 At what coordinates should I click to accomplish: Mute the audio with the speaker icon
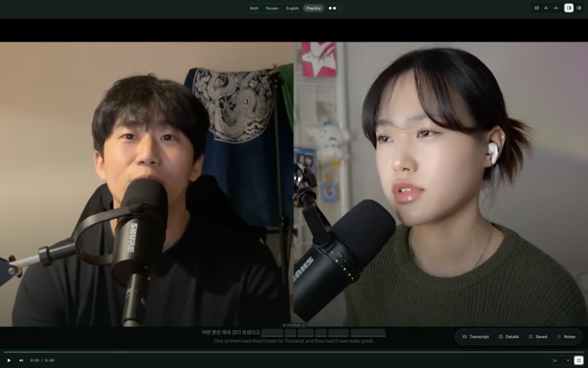point(21,360)
